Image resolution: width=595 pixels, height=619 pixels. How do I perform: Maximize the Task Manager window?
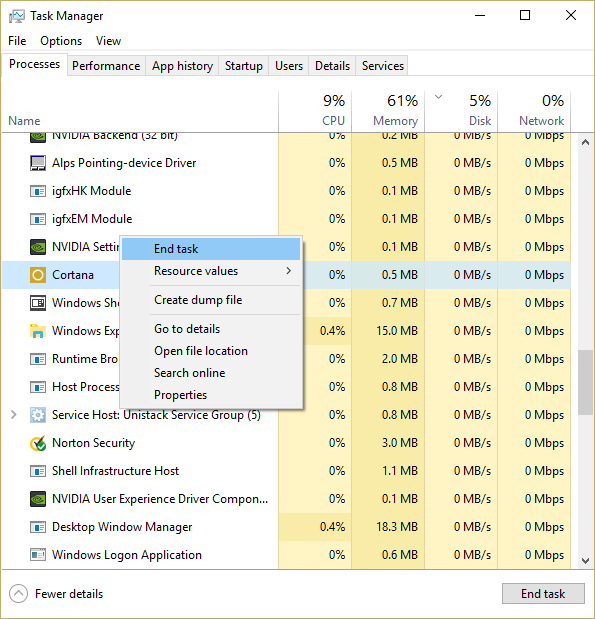click(x=525, y=15)
